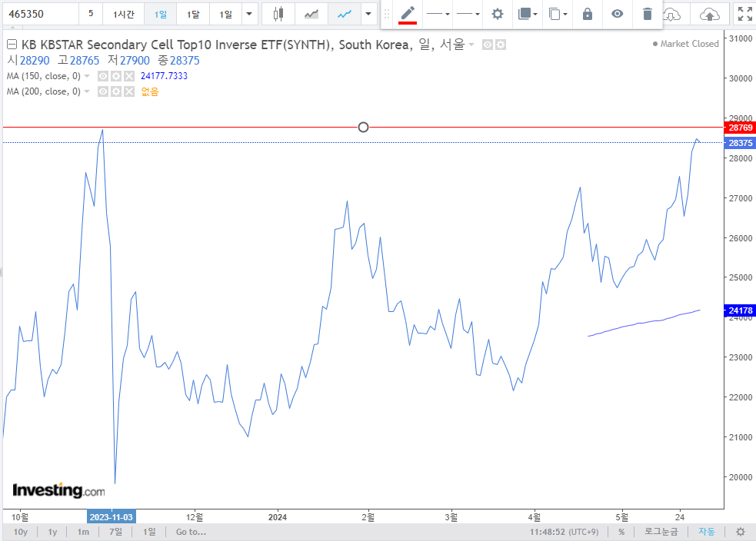756x541 pixels.
Task: Select the 7일 time range
Action: tap(115, 532)
